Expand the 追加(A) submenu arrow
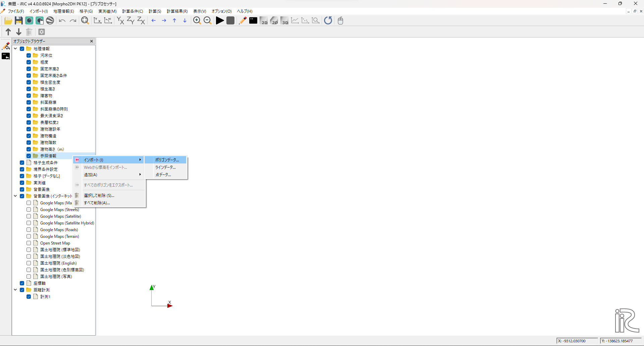 (140, 175)
